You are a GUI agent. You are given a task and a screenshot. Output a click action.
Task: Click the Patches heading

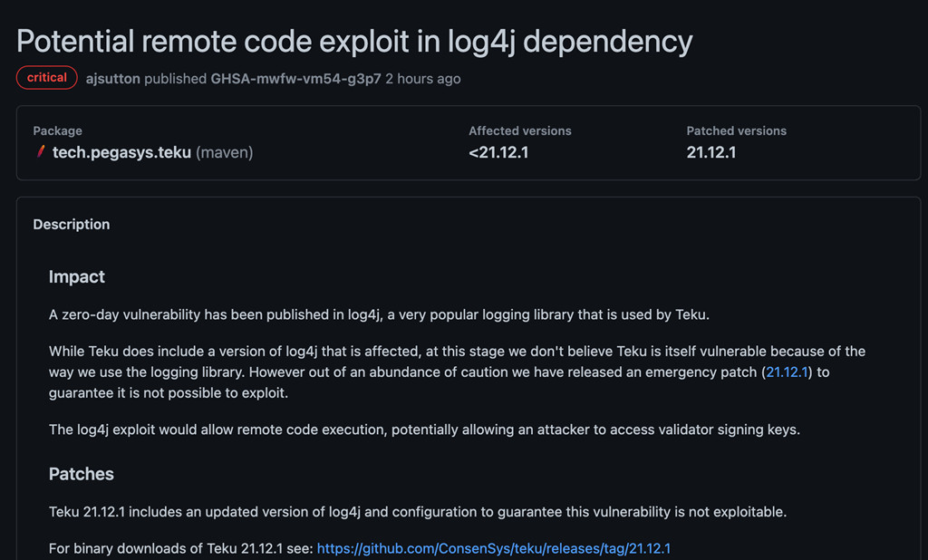tap(81, 474)
